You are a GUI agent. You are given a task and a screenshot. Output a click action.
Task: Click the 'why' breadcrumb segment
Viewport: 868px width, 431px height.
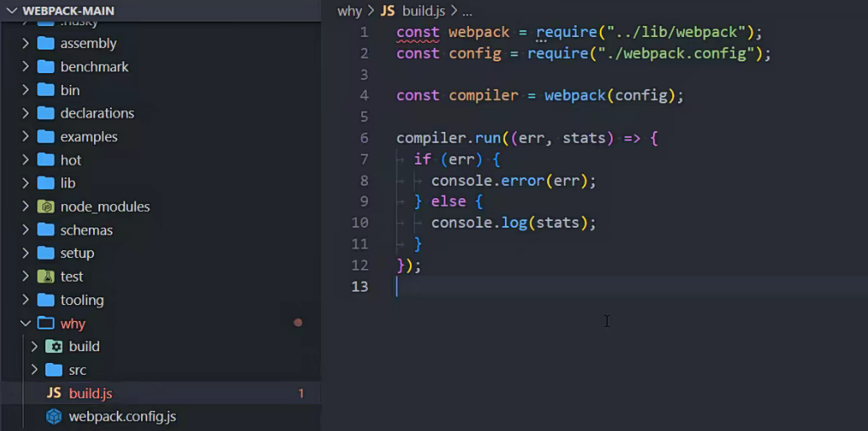click(x=349, y=11)
